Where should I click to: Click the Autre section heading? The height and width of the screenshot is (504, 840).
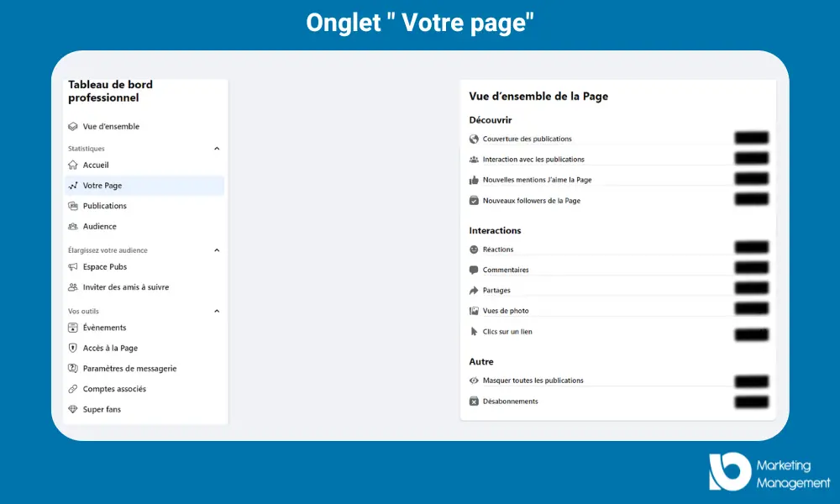tap(481, 361)
